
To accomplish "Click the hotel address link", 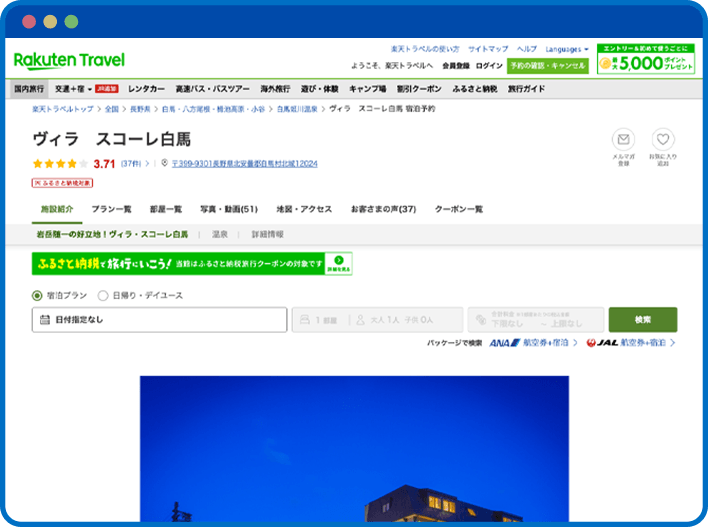I will (x=244, y=163).
